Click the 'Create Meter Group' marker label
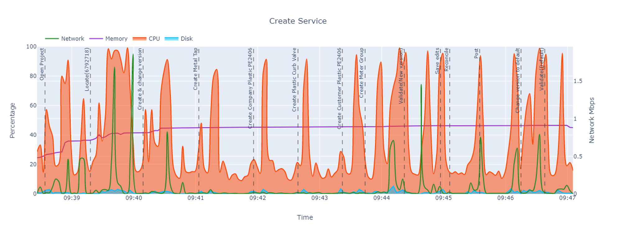 361,73
